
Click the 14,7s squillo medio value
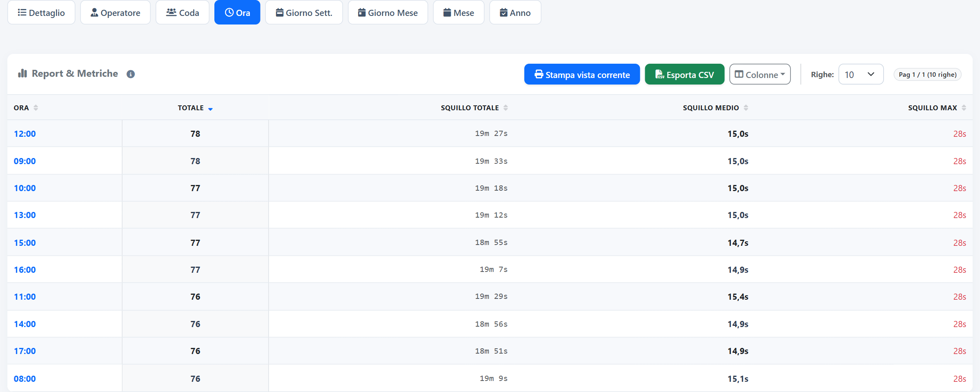click(738, 243)
